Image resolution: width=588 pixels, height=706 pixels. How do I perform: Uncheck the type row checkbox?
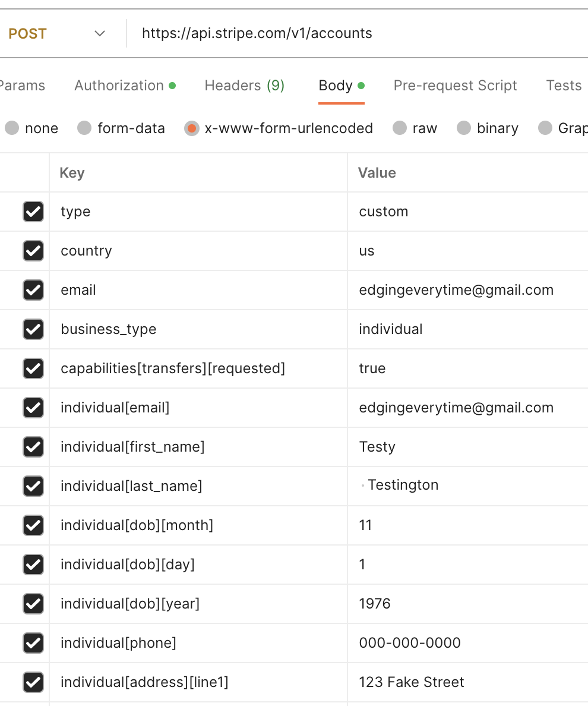pyautogui.click(x=33, y=212)
